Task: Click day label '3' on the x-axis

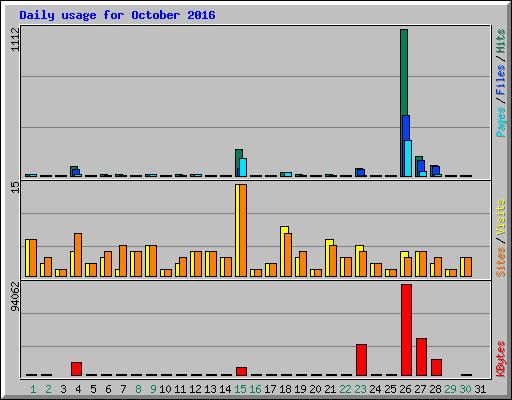Action: coord(63,389)
